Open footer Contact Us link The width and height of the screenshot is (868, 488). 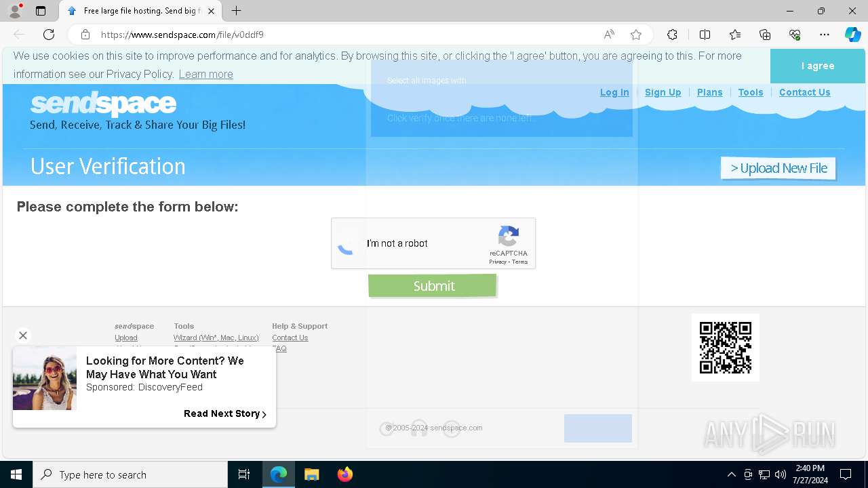[290, 338]
